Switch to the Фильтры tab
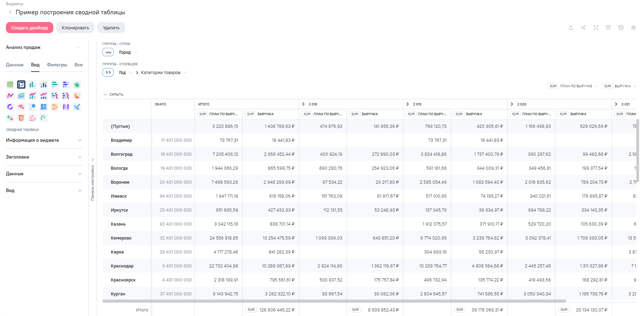 click(x=57, y=65)
